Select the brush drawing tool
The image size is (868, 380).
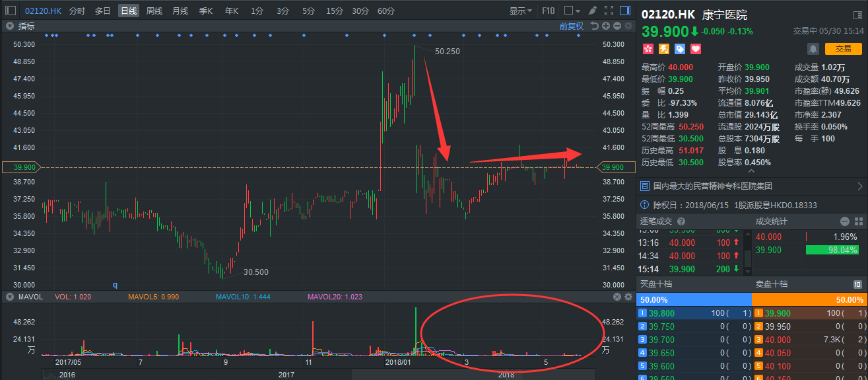click(593, 11)
